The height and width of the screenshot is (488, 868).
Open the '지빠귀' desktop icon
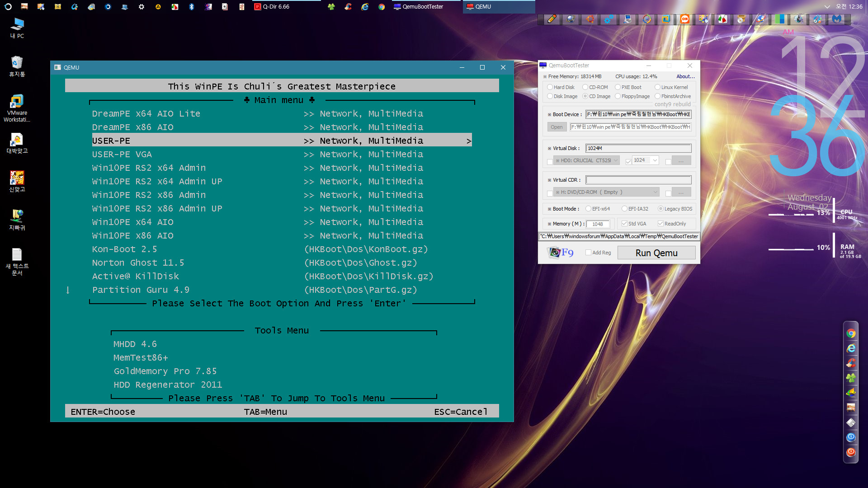click(x=17, y=220)
